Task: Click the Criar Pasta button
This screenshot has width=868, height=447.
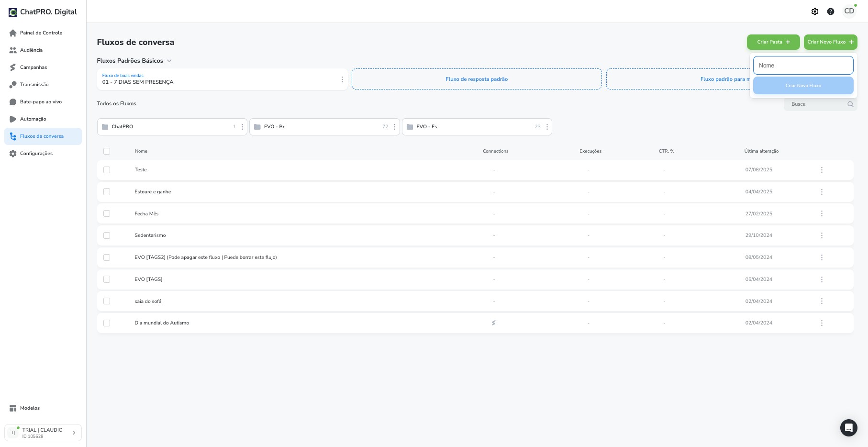Action: (x=773, y=42)
